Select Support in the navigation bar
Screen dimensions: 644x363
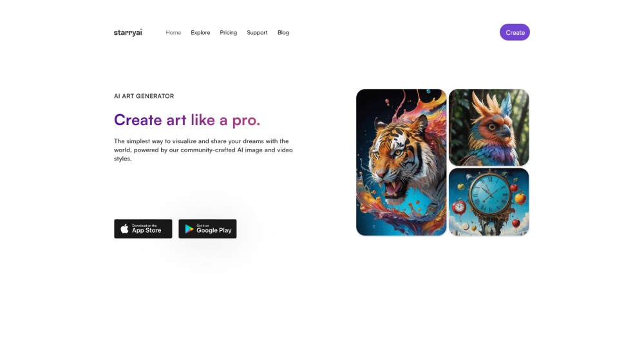click(x=257, y=32)
